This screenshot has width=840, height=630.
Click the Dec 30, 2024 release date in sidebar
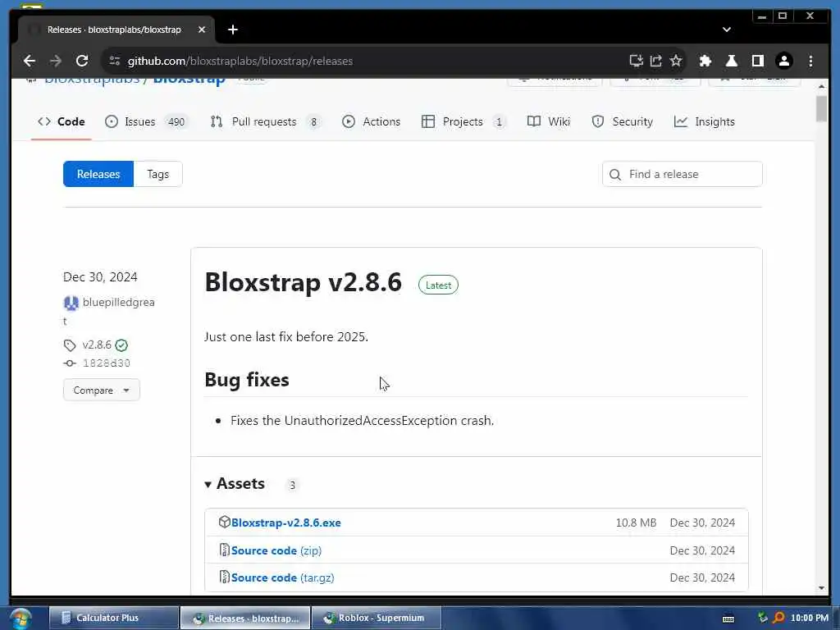tap(100, 277)
